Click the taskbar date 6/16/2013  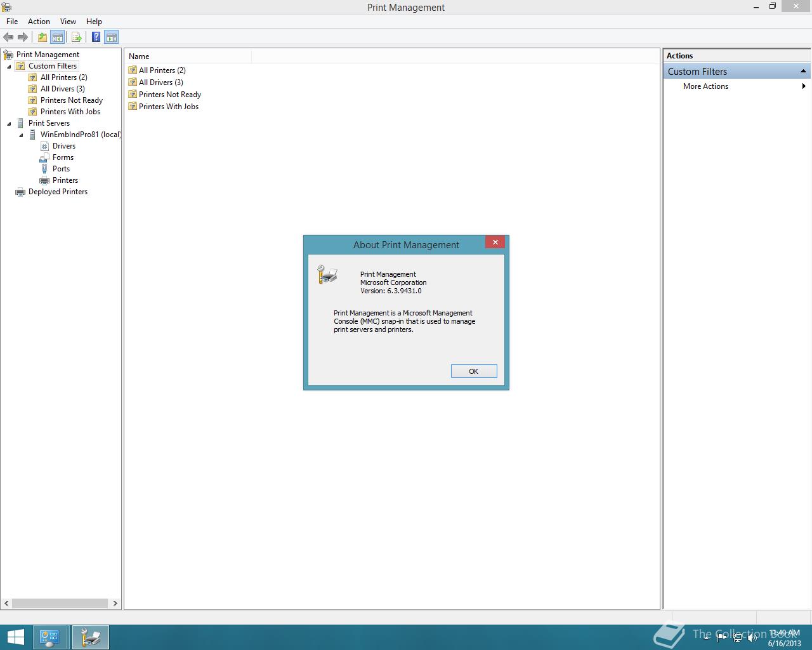[x=785, y=643]
